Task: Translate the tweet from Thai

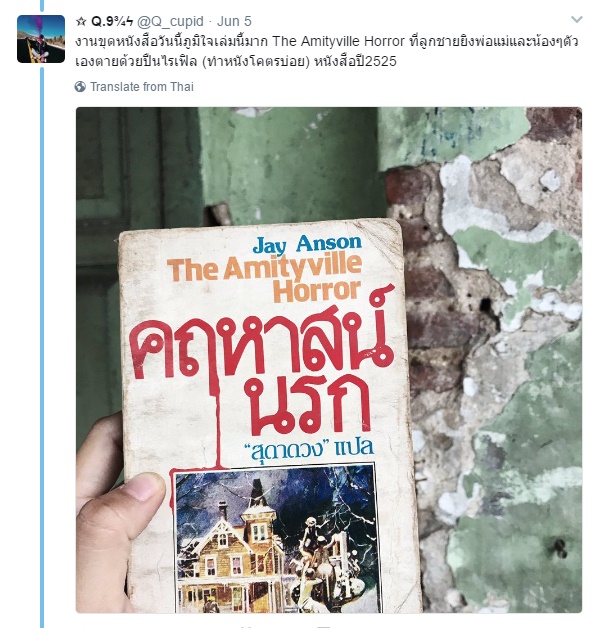Action: tap(142, 87)
